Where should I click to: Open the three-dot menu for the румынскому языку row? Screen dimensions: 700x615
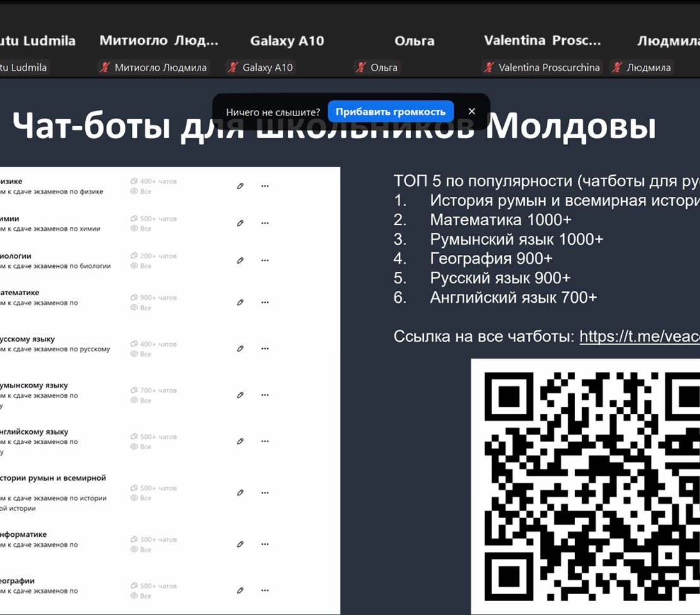(x=265, y=395)
